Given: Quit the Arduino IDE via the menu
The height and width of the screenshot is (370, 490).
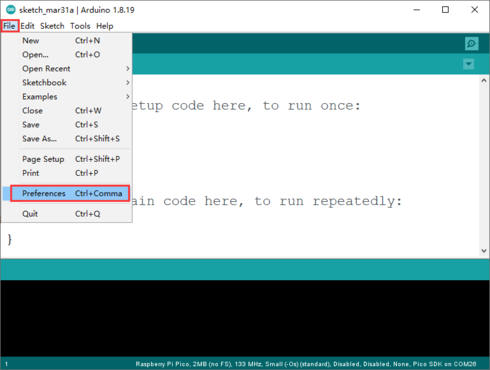Looking at the screenshot, I should pyautogui.click(x=67, y=214).
